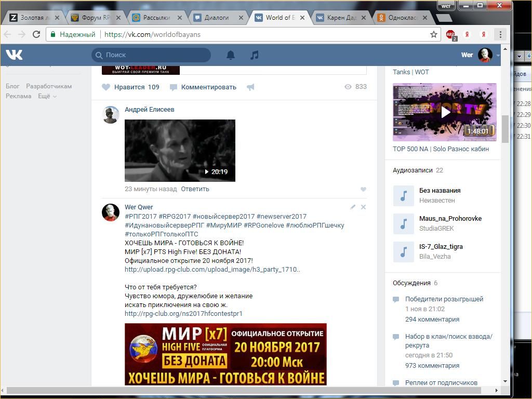
Task: Click Ответить under the video comment
Action: pos(195,189)
